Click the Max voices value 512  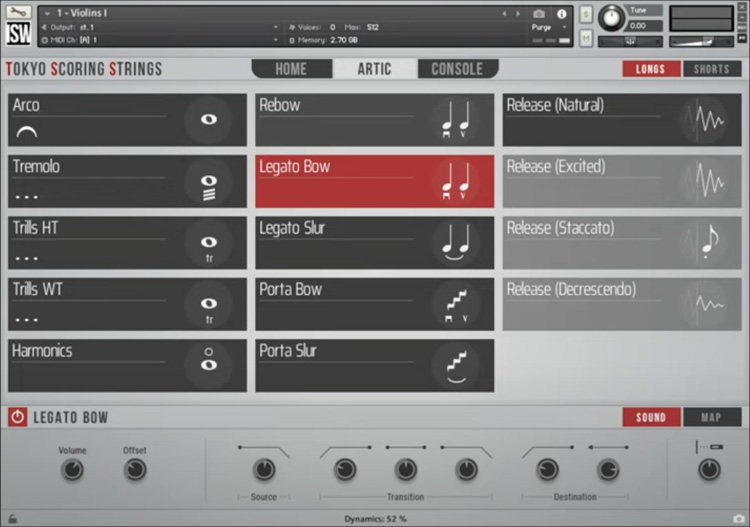373,27
